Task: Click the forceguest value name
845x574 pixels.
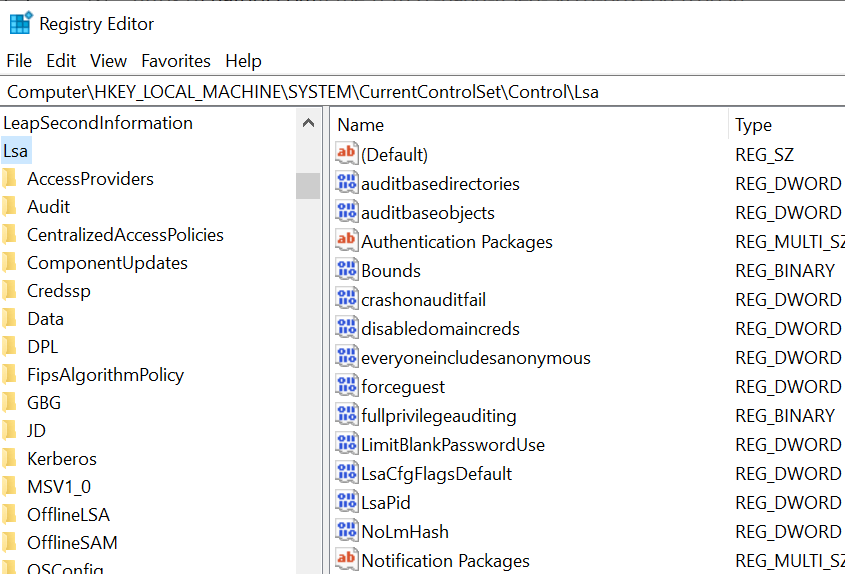Action: coord(403,386)
